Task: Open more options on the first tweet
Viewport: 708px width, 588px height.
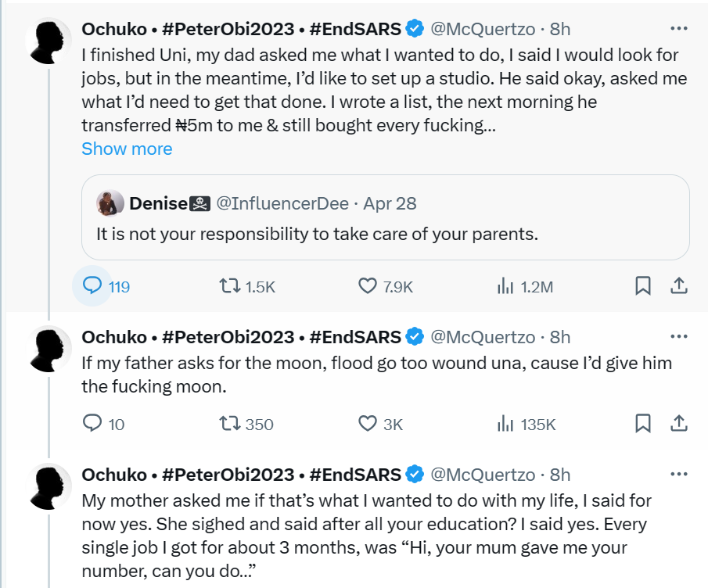Action: [x=678, y=29]
